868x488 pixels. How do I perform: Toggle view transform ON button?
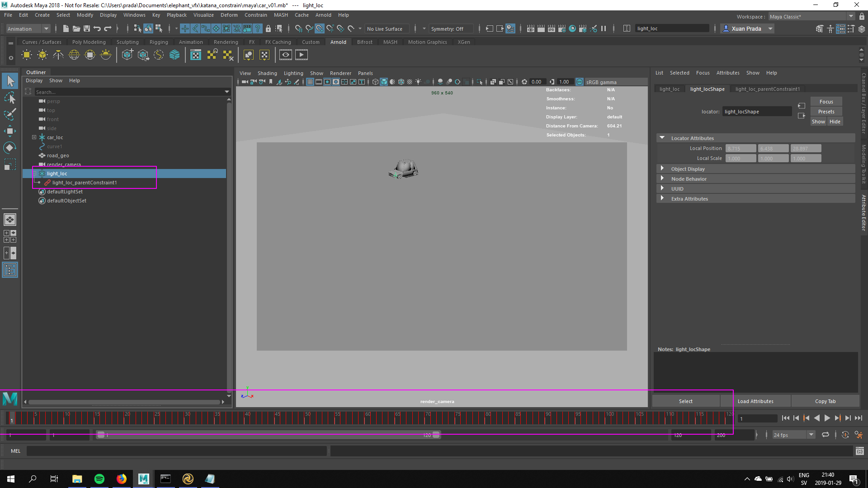coord(580,82)
